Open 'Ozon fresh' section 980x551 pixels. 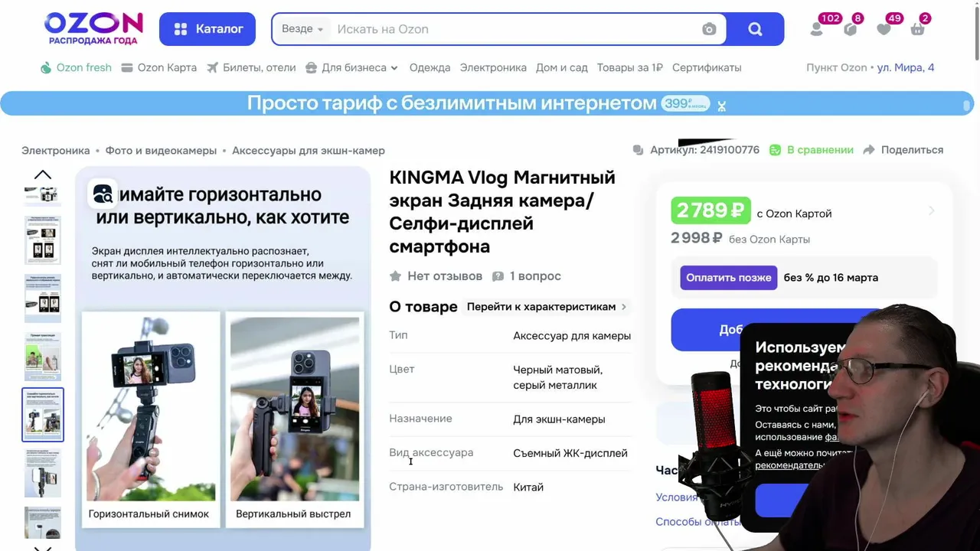76,67
